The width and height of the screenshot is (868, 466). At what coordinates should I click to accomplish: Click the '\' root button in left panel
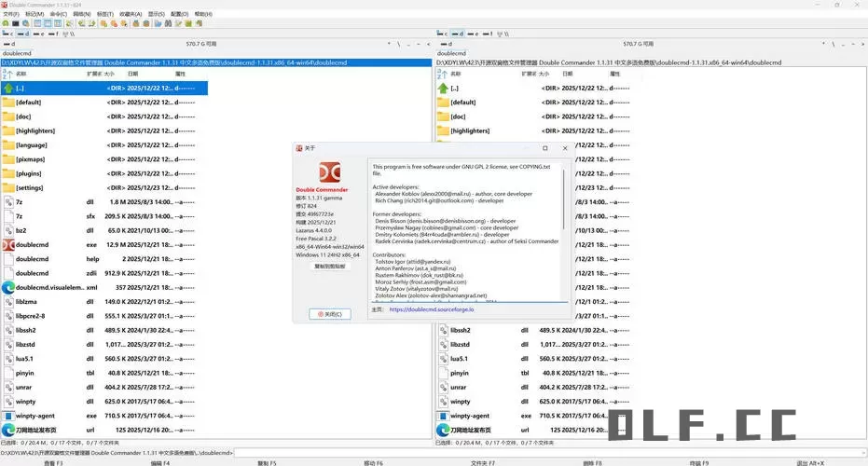399,44
